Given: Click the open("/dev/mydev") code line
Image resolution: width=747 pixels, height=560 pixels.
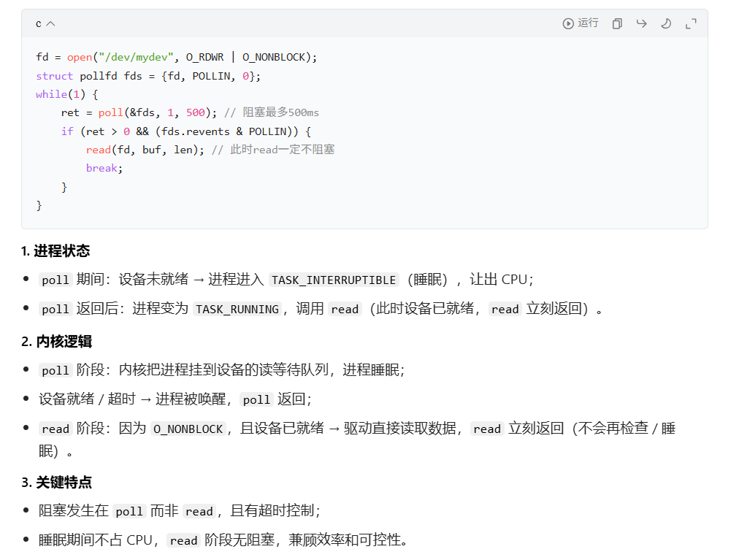Looking at the screenshot, I should pos(176,57).
